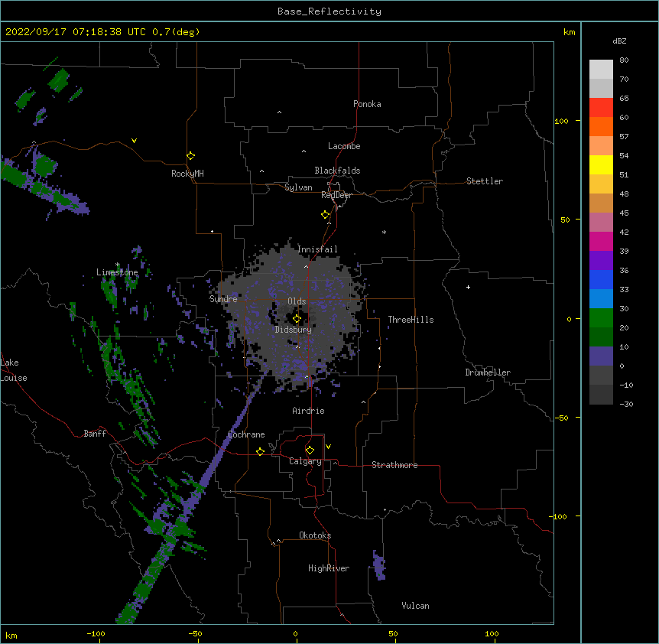Click the yellow radar-site diamond between Olds and Didsbury
The height and width of the screenshot is (644, 659).
[297, 319]
